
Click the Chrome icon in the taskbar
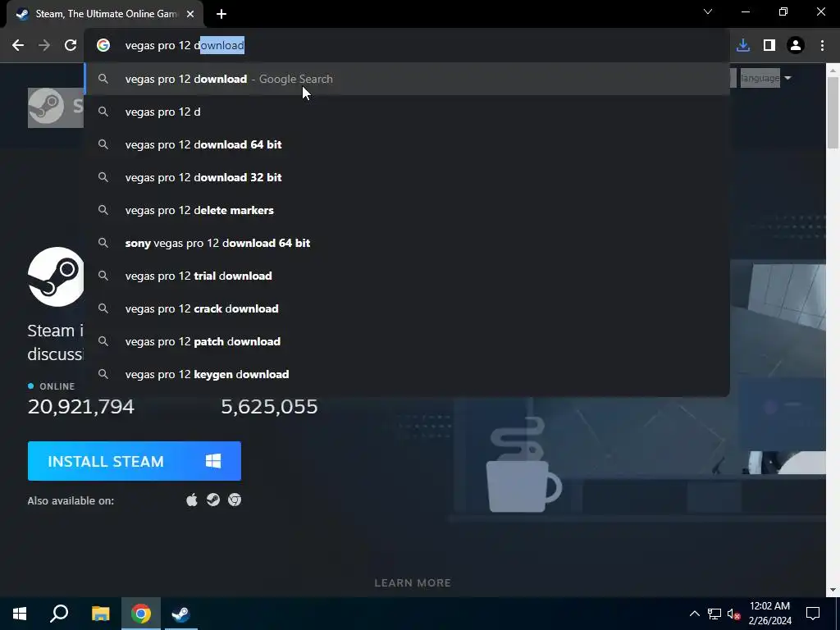[x=141, y=614]
